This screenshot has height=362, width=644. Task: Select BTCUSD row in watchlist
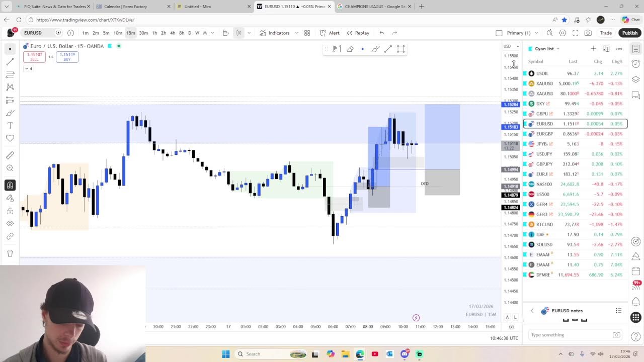coord(575,224)
